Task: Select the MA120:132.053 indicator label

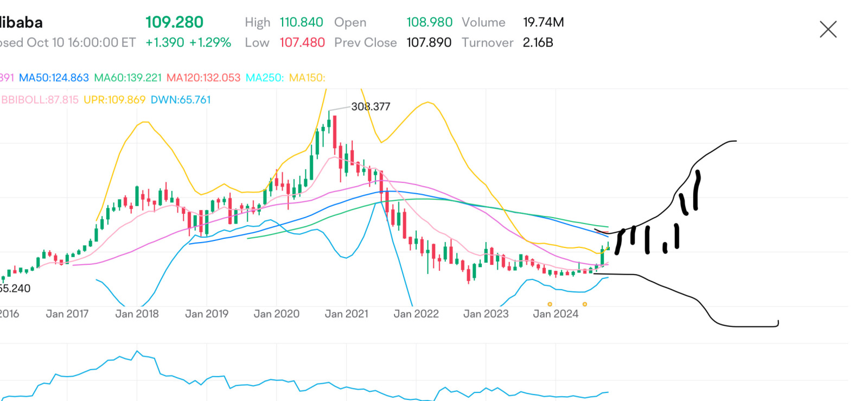Action: pyautogui.click(x=203, y=78)
